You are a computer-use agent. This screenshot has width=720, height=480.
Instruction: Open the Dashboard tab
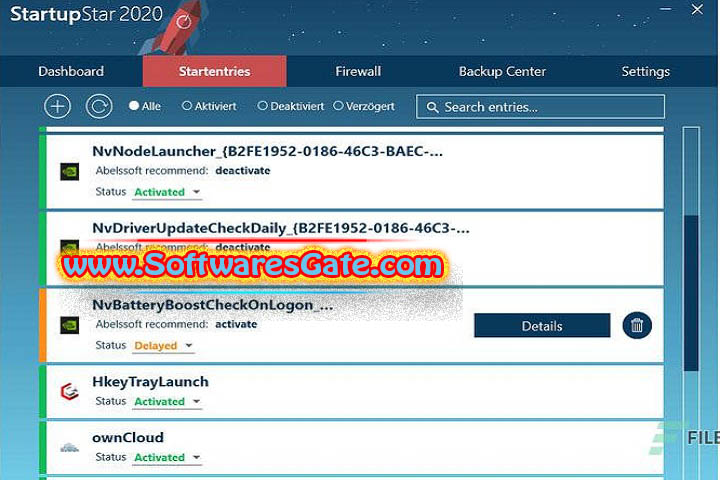tap(71, 72)
